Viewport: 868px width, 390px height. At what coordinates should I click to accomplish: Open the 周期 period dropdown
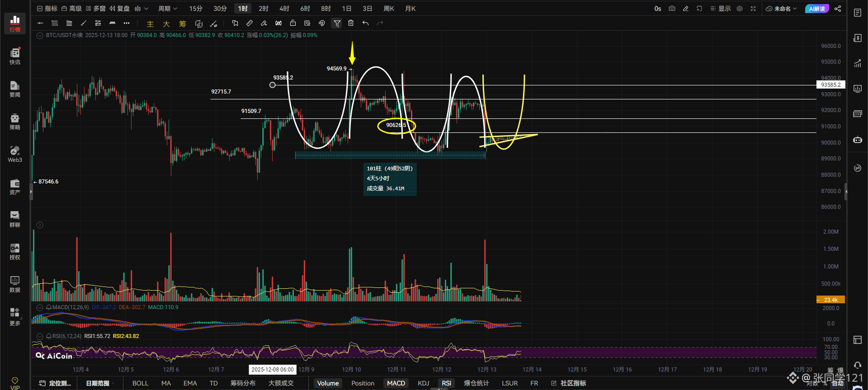pos(167,9)
